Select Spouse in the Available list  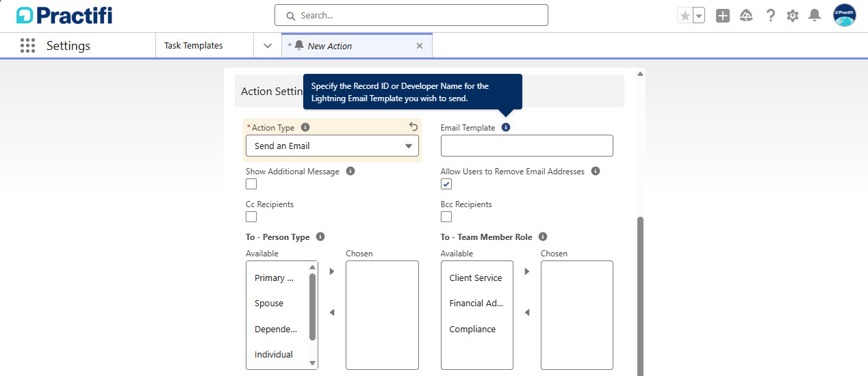coord(277,303)
